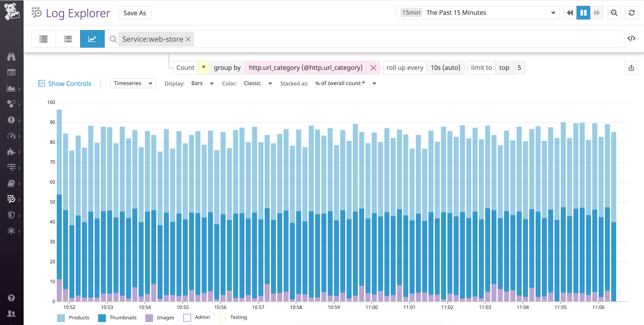The width and height of the screenshot is (644, 325).
Task: Pause the live data stream
Action: coord(583,12)
